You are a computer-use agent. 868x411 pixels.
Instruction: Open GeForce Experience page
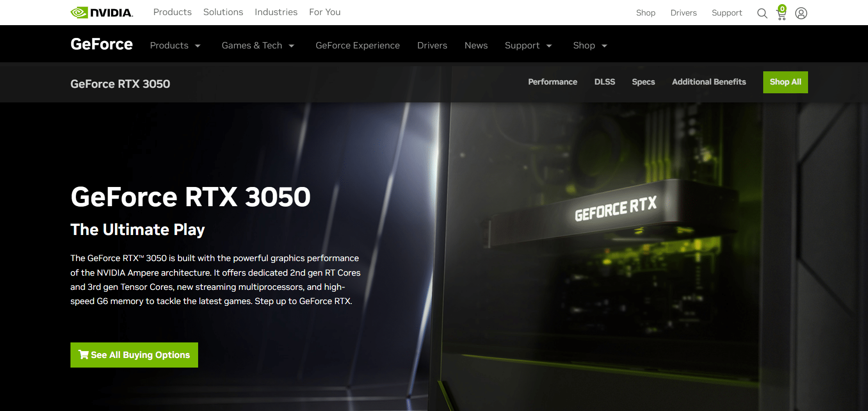pos(358,45)
